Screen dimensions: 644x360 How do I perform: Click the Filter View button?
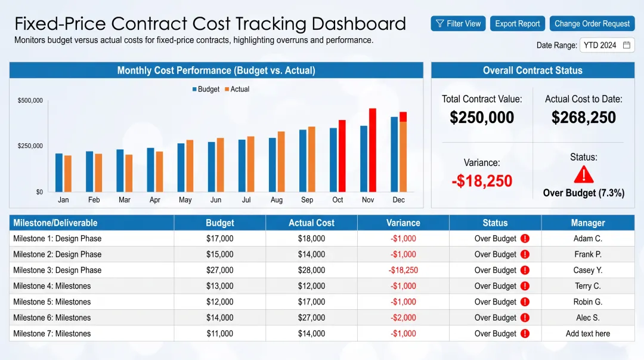point(458,23)
